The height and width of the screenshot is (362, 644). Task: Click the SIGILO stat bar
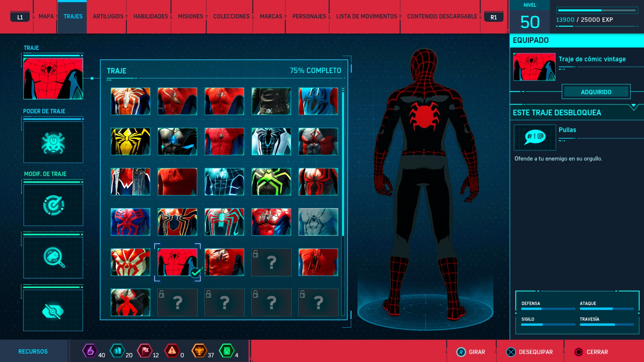click(x=548, y=324)
